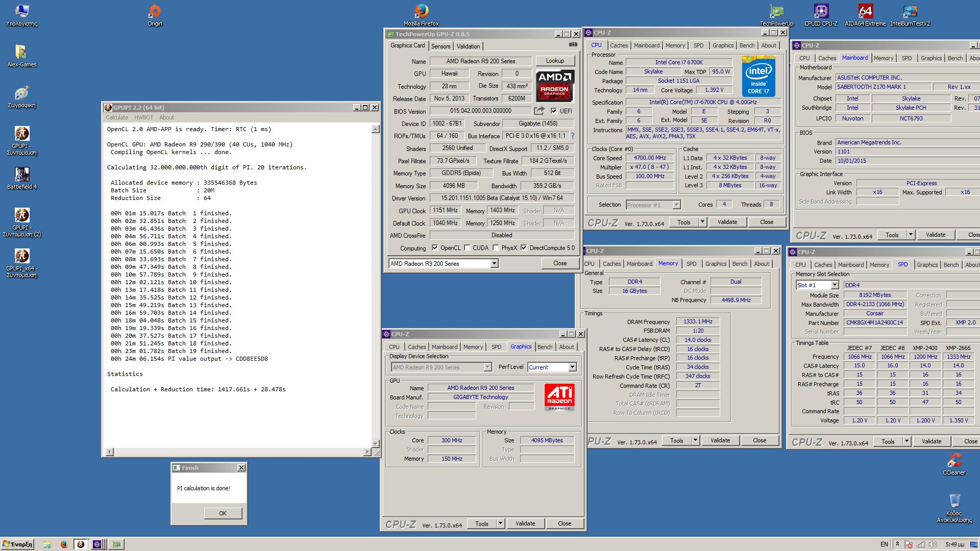
Task: Open Tools dropdown arrow in CPU-Z Graphics window
Action: click(x=500, y=523)
